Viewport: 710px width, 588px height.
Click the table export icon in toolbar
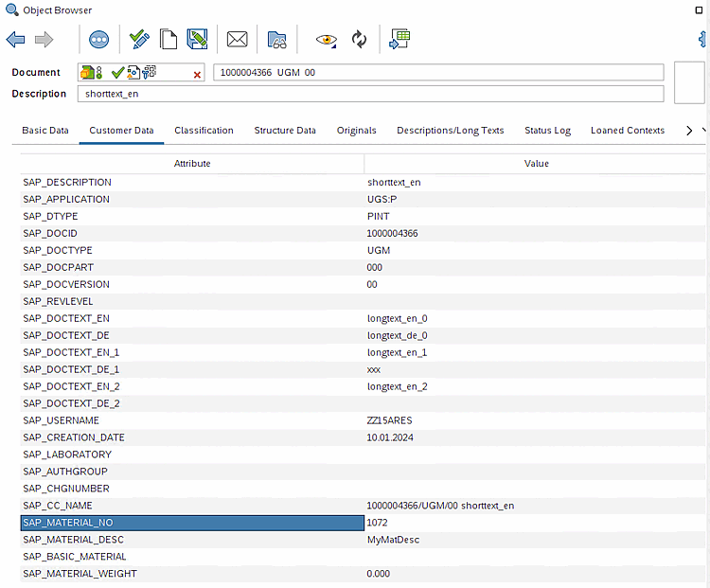[x=399, y=40]
